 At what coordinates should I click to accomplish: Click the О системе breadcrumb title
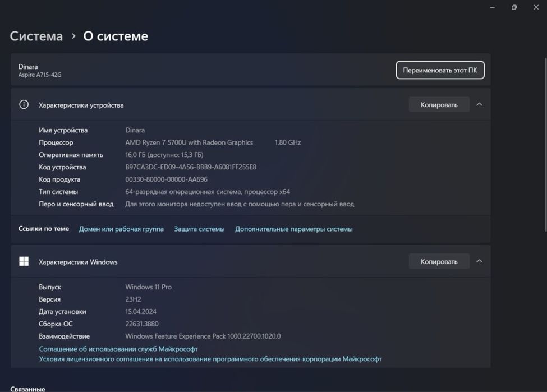[x=116, y=36]
